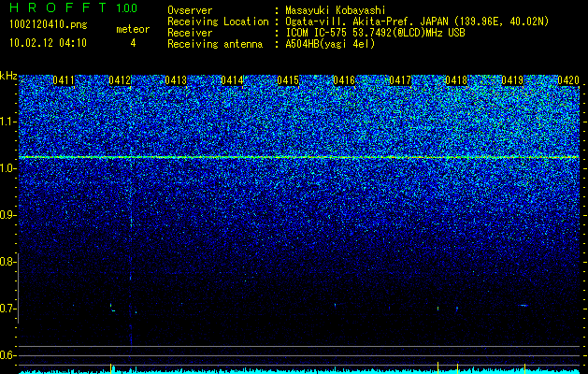Click the HROFFT title text
Image resolution: width=588 pixels, height=374 pixels.
58,7
